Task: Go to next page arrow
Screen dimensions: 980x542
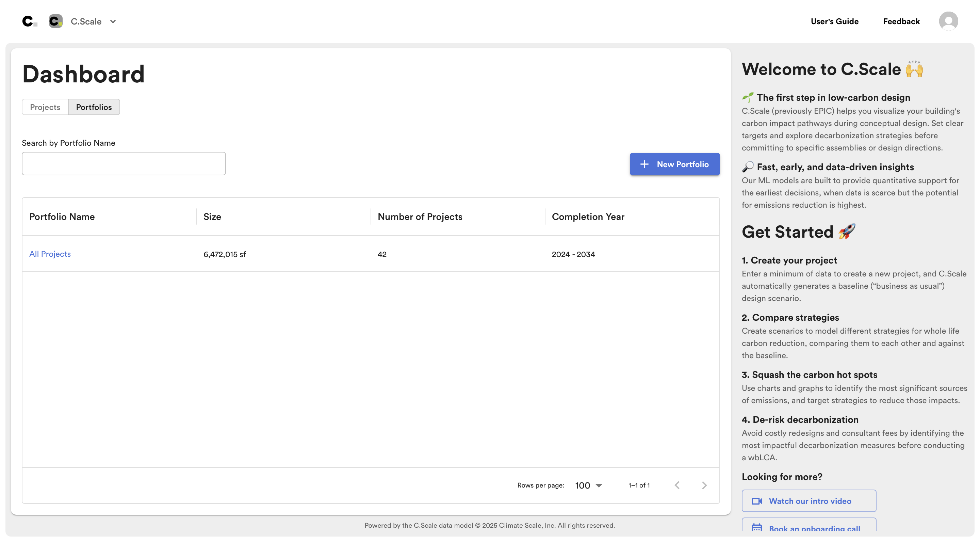Action: pyautogui.click(x=704, y=485)
